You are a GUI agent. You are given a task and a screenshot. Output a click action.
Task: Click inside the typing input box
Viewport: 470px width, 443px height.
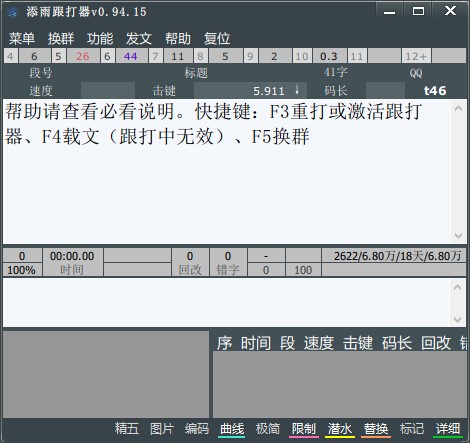[227, 302]
